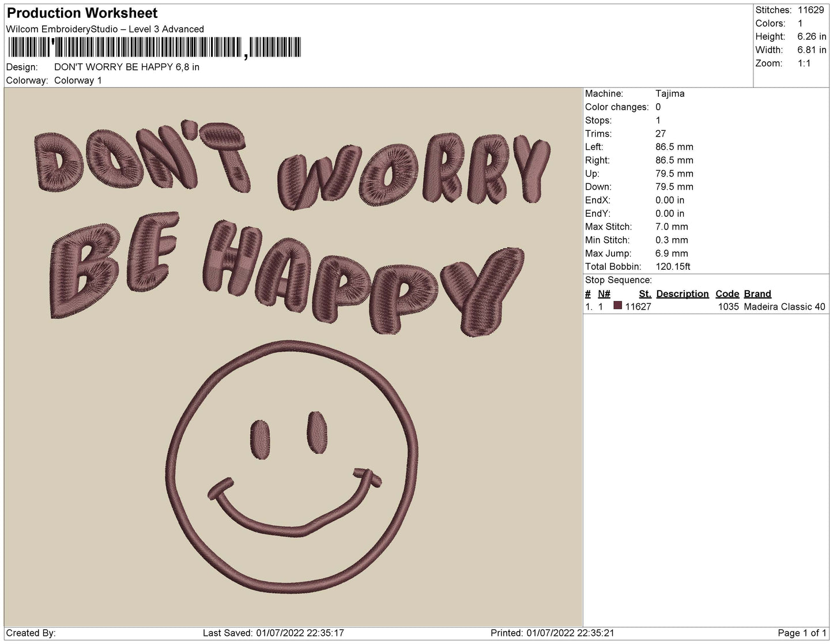The width and height of the screenshot is (833, 644).
Task: Click the Width value 6.81 in
Action: coord(812,50)
